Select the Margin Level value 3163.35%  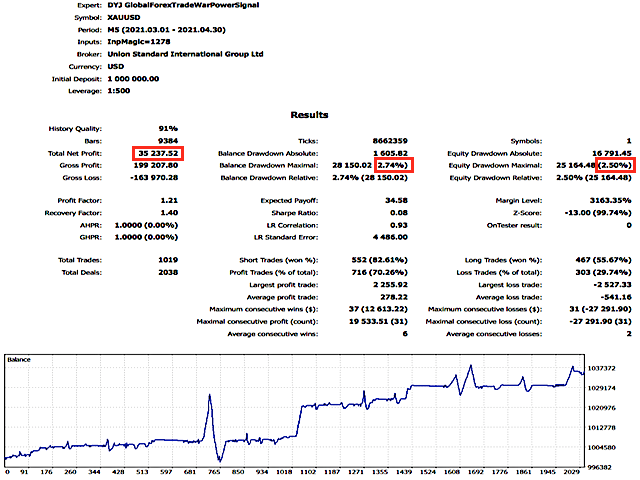607,201
